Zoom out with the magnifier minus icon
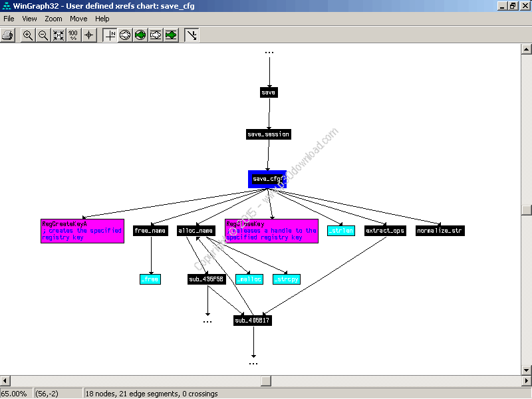Image resolution: width=532 pixels, height=399 pixels. [x=43, y=35]
